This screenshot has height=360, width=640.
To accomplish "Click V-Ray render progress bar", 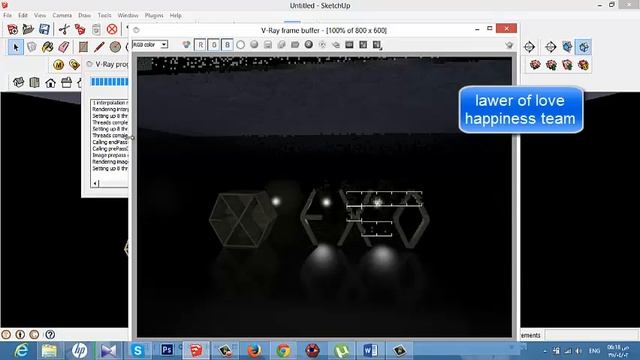I will point(109,82).
